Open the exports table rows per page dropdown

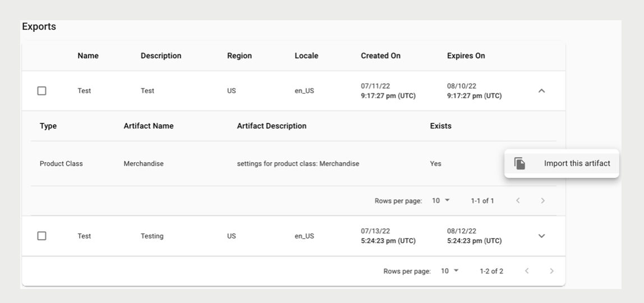450,271
